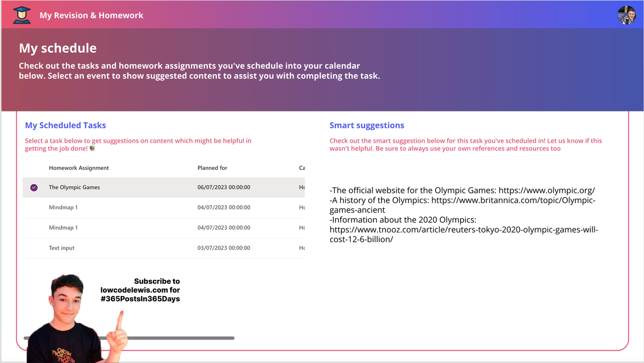Screen dimensions: 644x363
Task: Click the Planned for column header
Action: [x=212, y=168]
